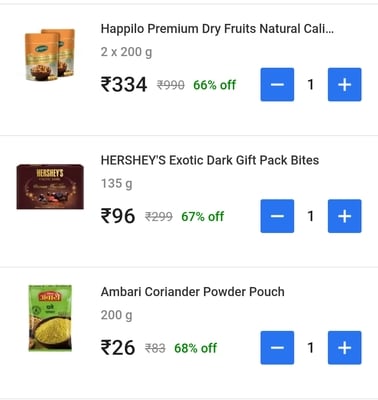Image resolution: width=378 pixels, height=400 pixels.
Task: Click the ₹96 price of Hershey's
Action: point(118,216)
